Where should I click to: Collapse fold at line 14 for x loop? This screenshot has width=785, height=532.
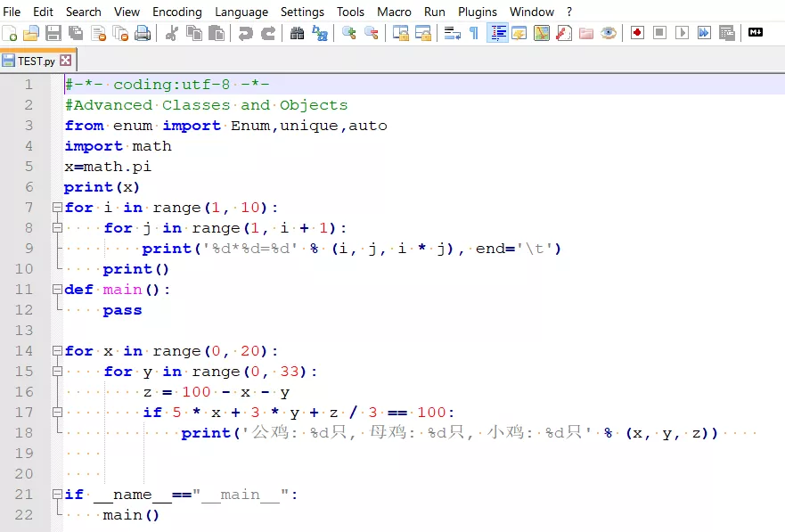[x=58, y=351]
